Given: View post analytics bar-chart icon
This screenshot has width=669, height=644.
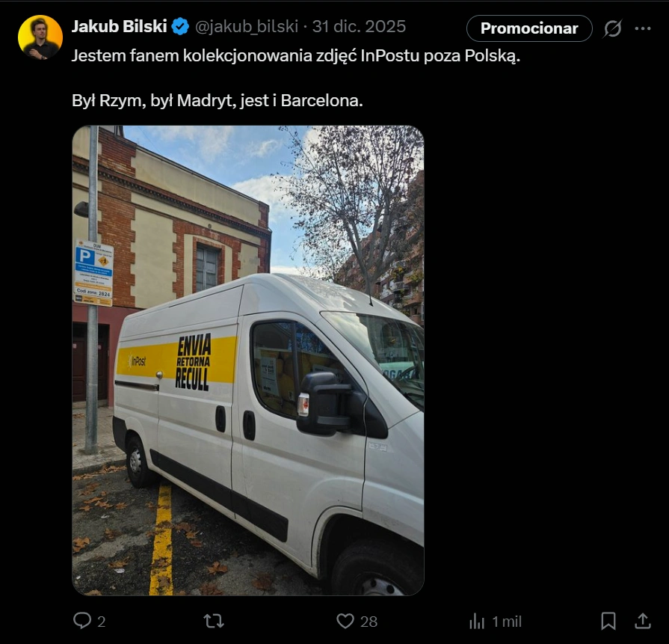Looking at the screenshot, I should click(476, 621).
